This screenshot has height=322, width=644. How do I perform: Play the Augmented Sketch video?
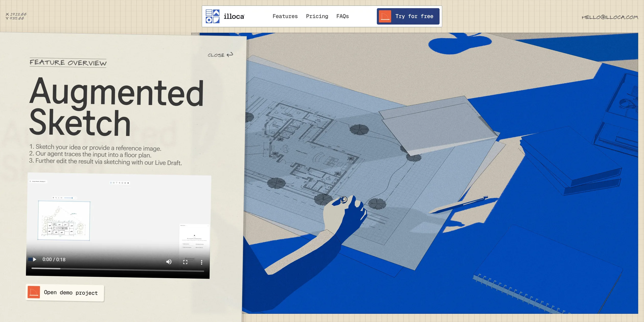pyautogui.click(x=34, y=259)
